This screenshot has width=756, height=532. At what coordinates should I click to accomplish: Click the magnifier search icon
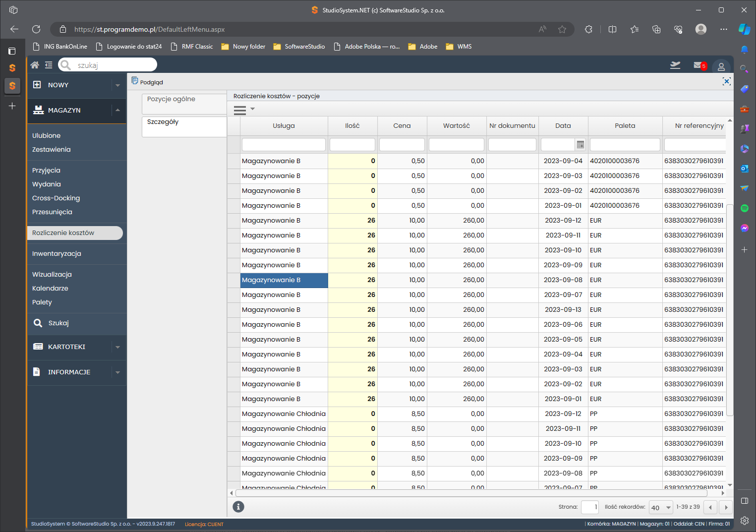pyautogui.click(x=65, y=65)
